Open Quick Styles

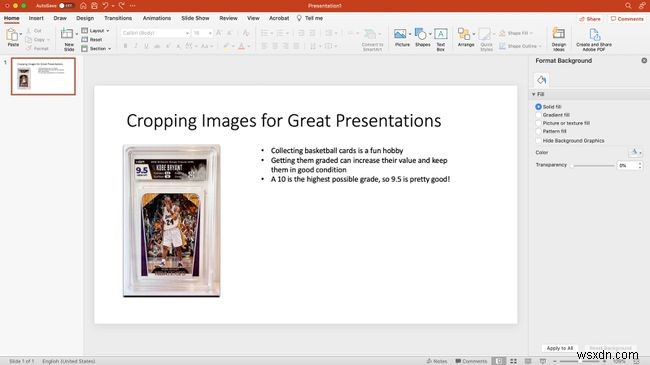(x=485, y=34)
